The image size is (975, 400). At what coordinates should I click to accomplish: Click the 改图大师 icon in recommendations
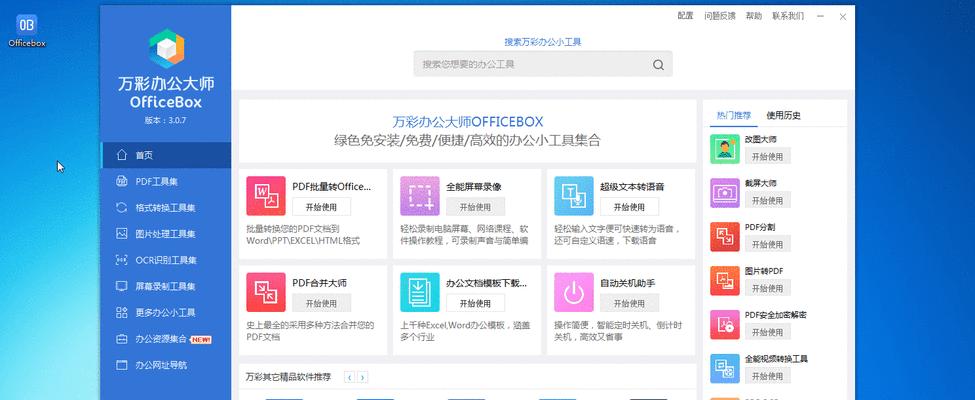[725, 149]
